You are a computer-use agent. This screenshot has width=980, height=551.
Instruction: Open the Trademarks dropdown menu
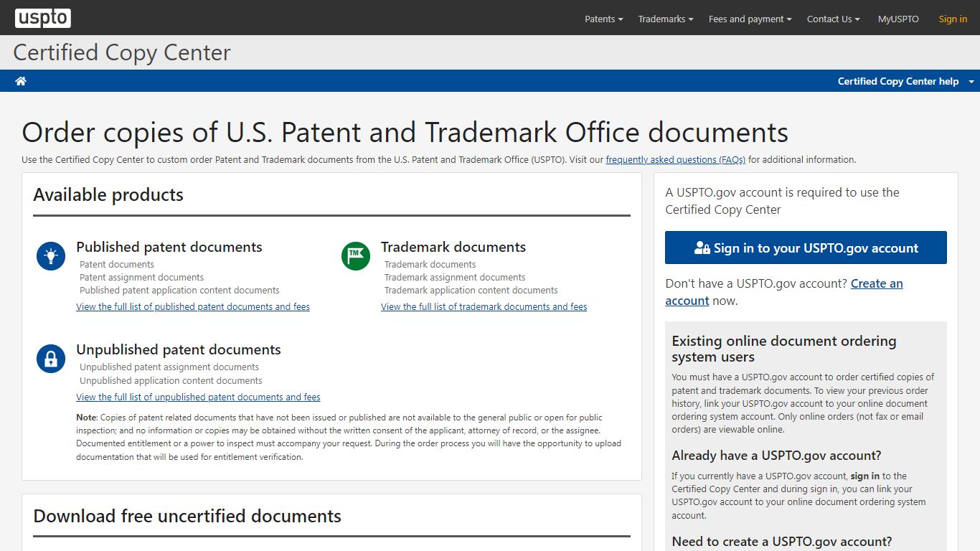[x=666, y=19]
